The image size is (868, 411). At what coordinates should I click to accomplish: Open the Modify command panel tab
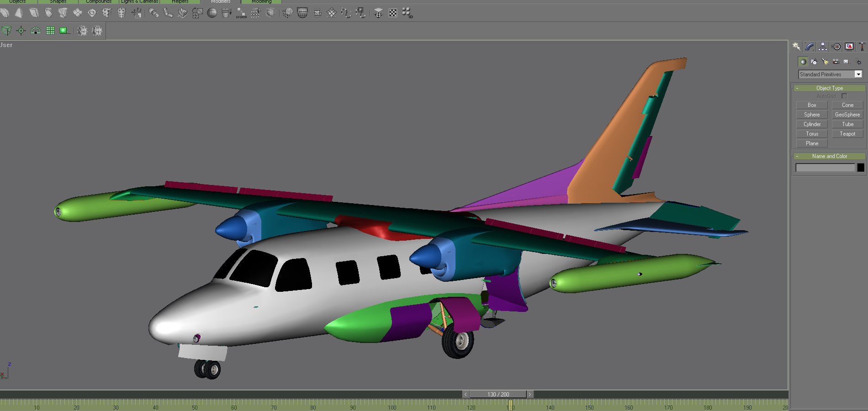(810, 47)
